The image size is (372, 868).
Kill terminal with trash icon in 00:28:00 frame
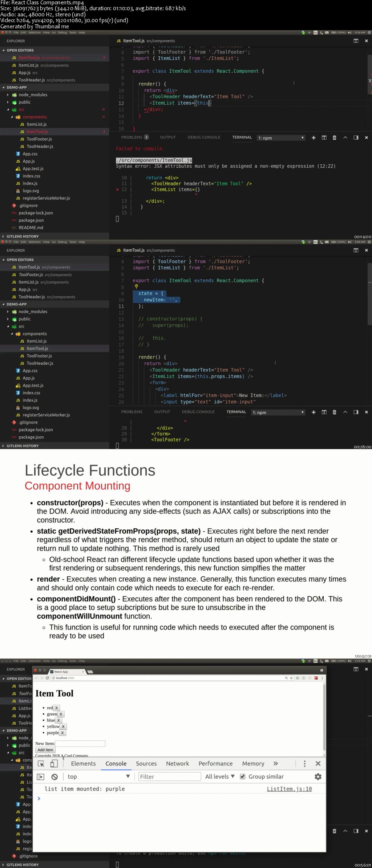click(335, 412)
